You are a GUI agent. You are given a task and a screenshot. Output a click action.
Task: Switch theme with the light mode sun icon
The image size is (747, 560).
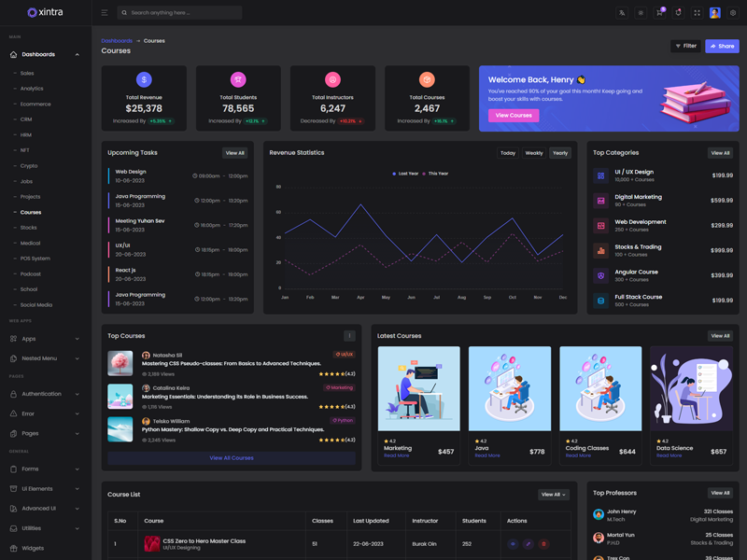(x=641, y=13)
